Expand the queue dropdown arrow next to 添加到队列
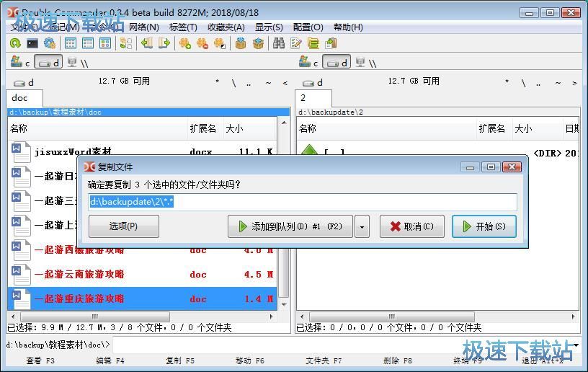 [x=362, y=226]
